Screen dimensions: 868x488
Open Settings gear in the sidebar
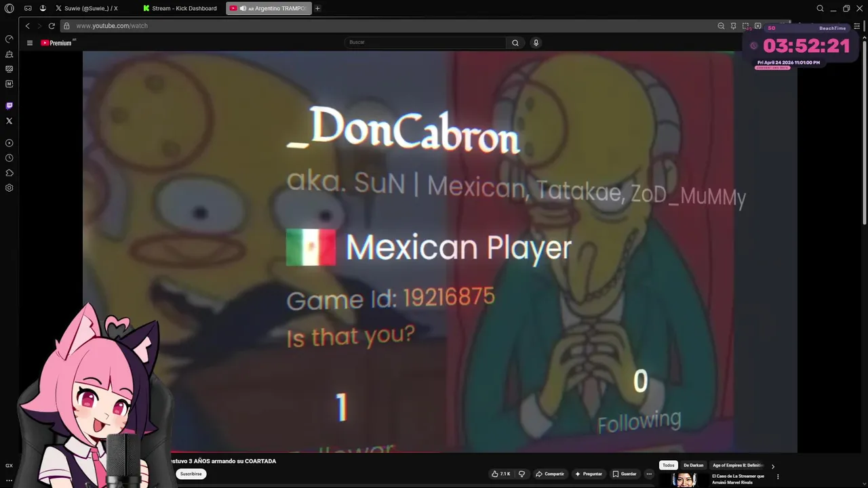tap(9, 188)
